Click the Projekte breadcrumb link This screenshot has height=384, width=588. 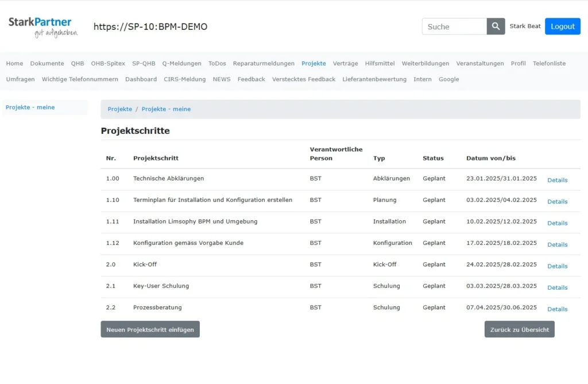(x=120, y=109)
